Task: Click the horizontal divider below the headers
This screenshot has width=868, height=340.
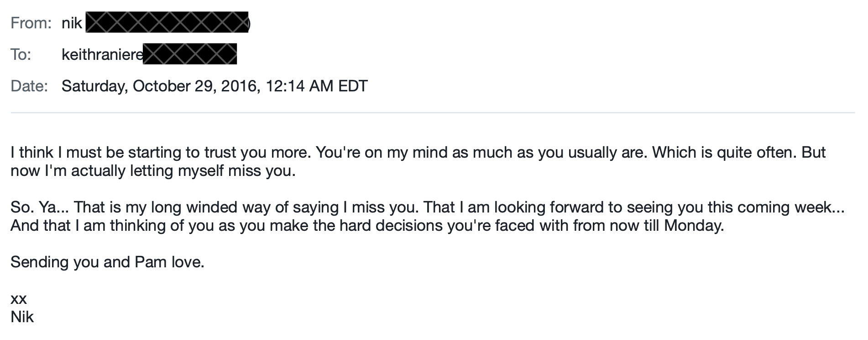Action: tap(433, 112)
